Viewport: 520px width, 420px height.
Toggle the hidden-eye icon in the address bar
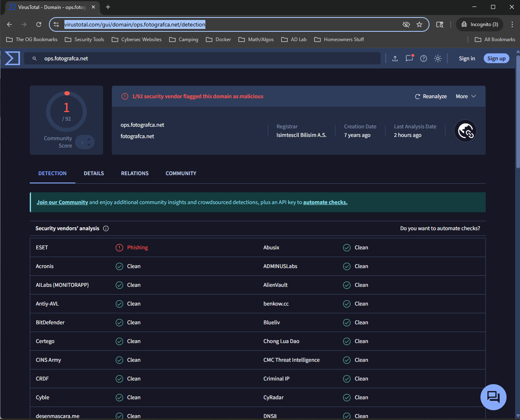406,24
